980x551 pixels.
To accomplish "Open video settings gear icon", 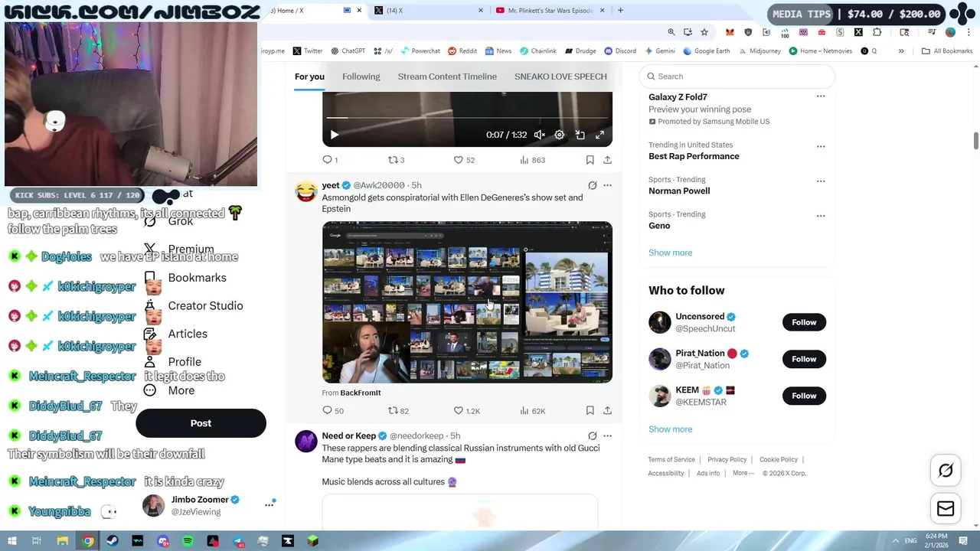I will tap(560, 135).
